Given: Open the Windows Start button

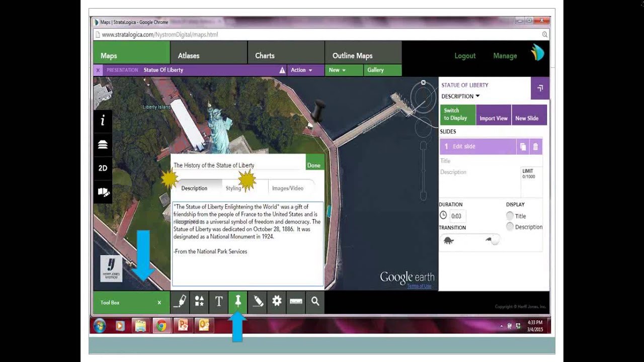Looking at the screenshot, I should 99,326.
